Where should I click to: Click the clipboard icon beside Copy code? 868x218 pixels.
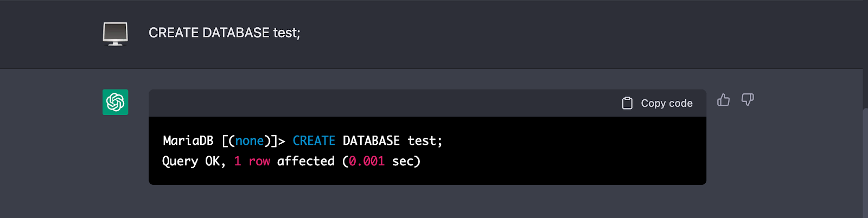click(627, 103)
